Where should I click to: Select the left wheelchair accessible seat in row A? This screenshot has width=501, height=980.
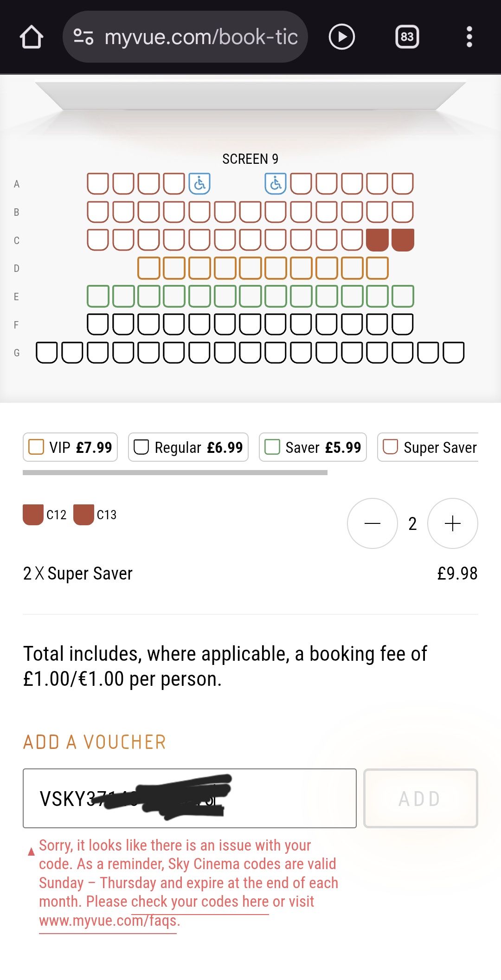199,183
